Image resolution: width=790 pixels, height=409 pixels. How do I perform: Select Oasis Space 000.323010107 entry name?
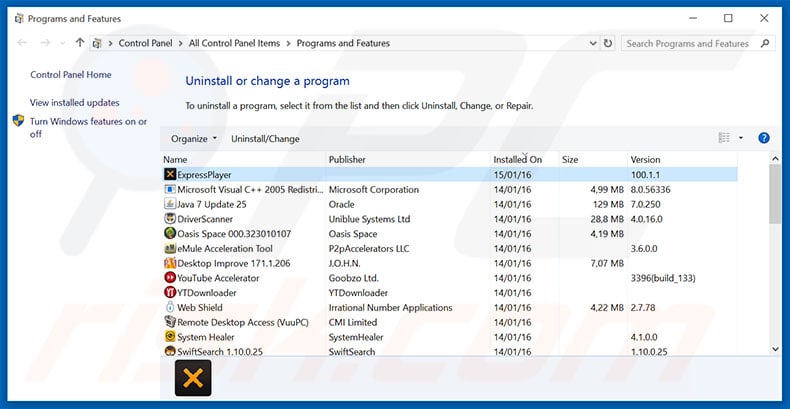tap(234, 234)
